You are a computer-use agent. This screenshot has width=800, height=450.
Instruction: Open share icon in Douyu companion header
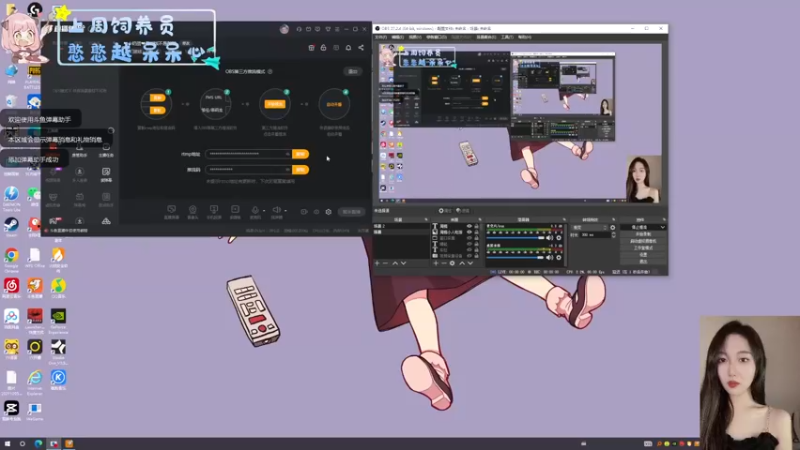coord(361,47)
